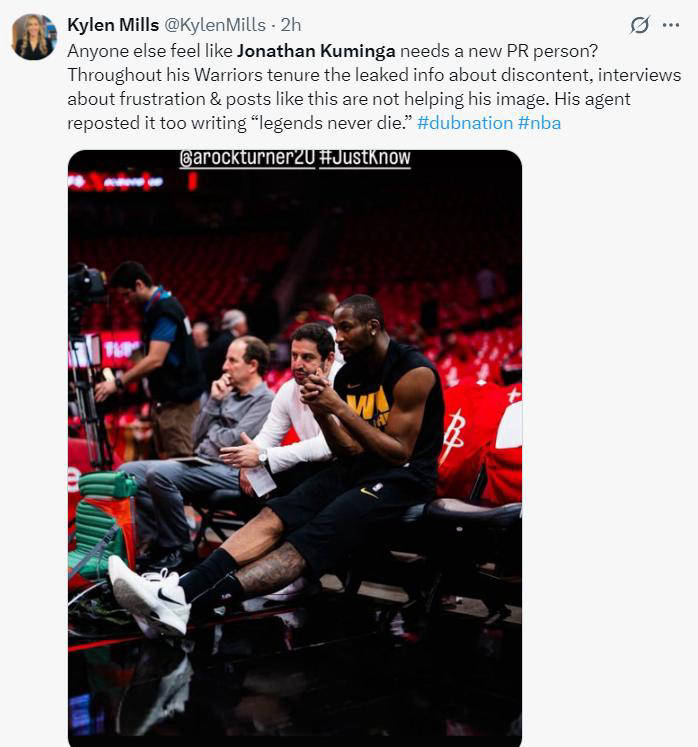Click the Nike swoosh on black shorts
698x747 pixels.
(x=368, y=493)
